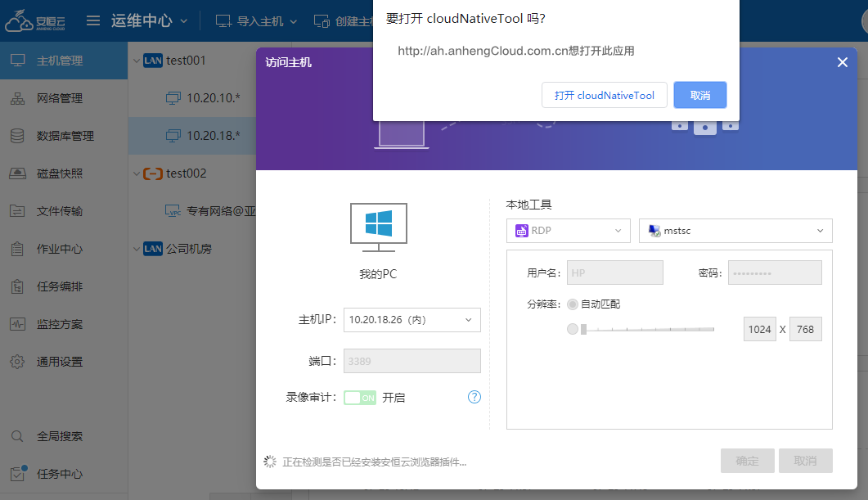
Task: Click the 任务编排 icon
Action: [18, 286]
